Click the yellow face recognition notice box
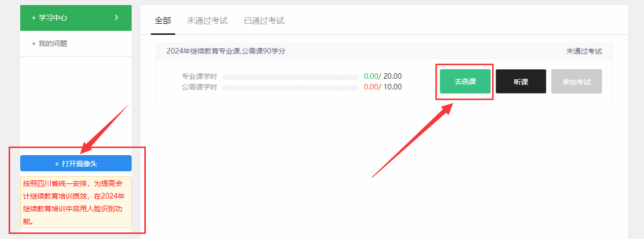The image size is (644, 239). (x=76, y=202)
